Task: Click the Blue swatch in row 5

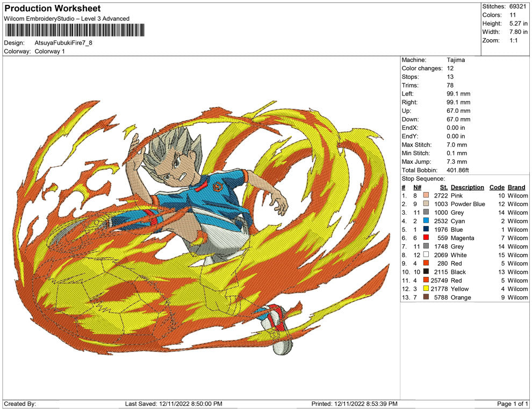Action: [x=426, y=229]
